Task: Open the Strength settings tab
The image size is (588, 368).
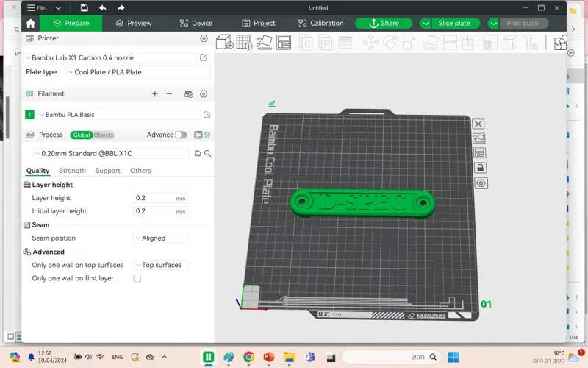Action: click(x=72, y=171)
